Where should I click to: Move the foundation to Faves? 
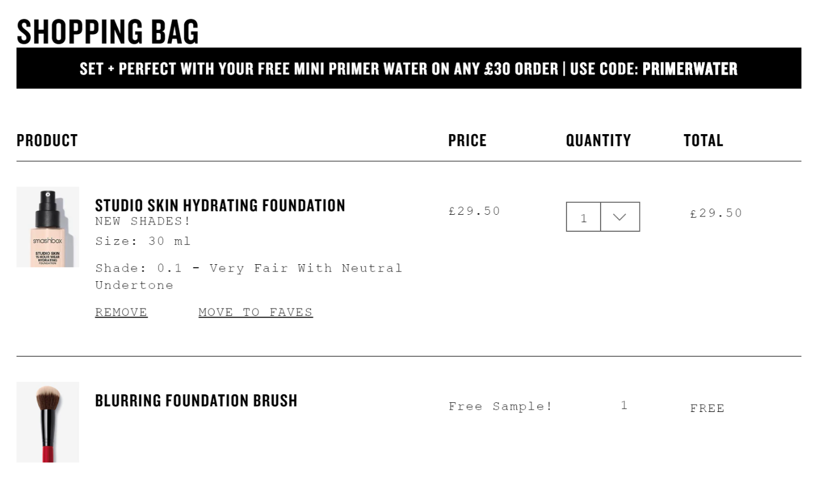click(x=255, y=312)
